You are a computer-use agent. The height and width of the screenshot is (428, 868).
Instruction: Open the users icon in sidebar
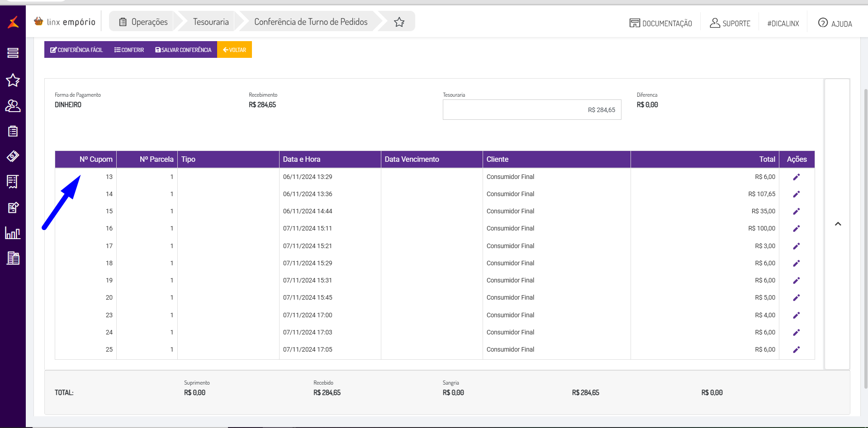pyautogui.click(x=13, y=106)
